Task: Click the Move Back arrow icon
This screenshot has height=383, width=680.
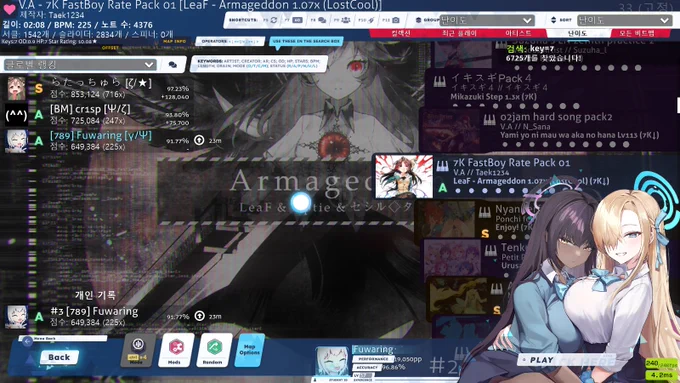Action: tap(28, 341)
